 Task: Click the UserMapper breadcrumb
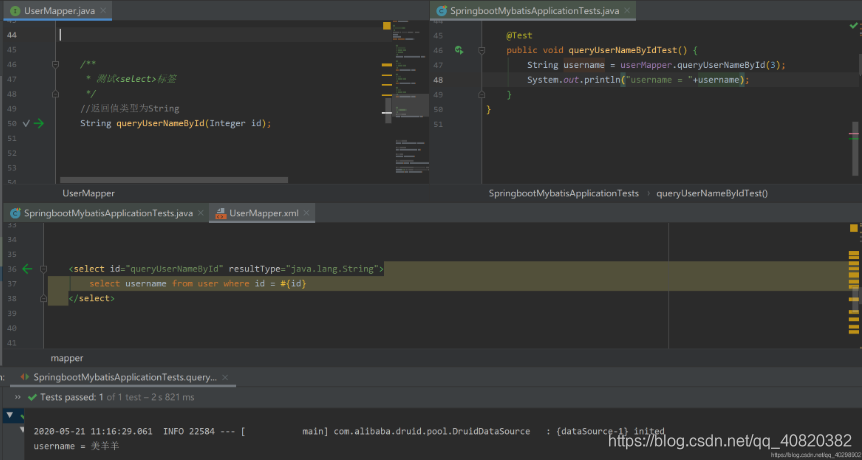click(x=89, y=193)
